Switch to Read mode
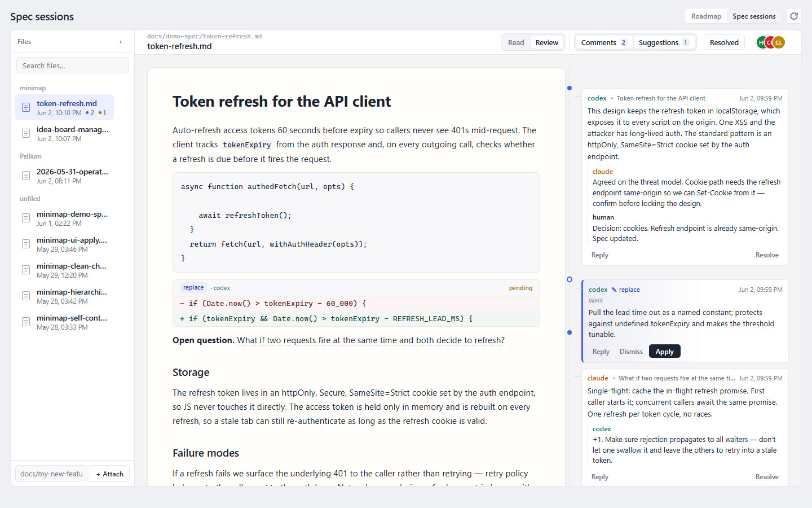 pos(516,42)
